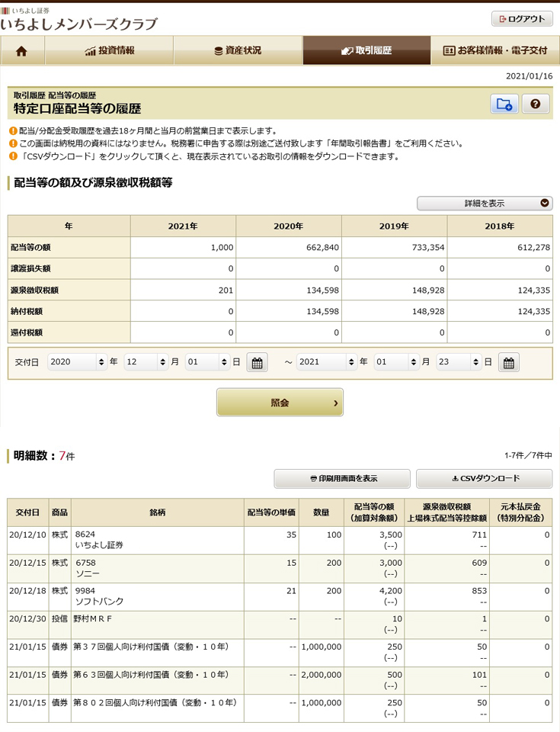Click the CSVダウンロード button
This screenshot has height=732, width=560.
(x=484, y=479)
